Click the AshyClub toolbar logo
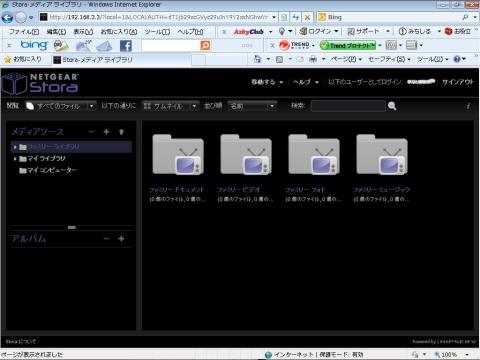 (248, 32)
